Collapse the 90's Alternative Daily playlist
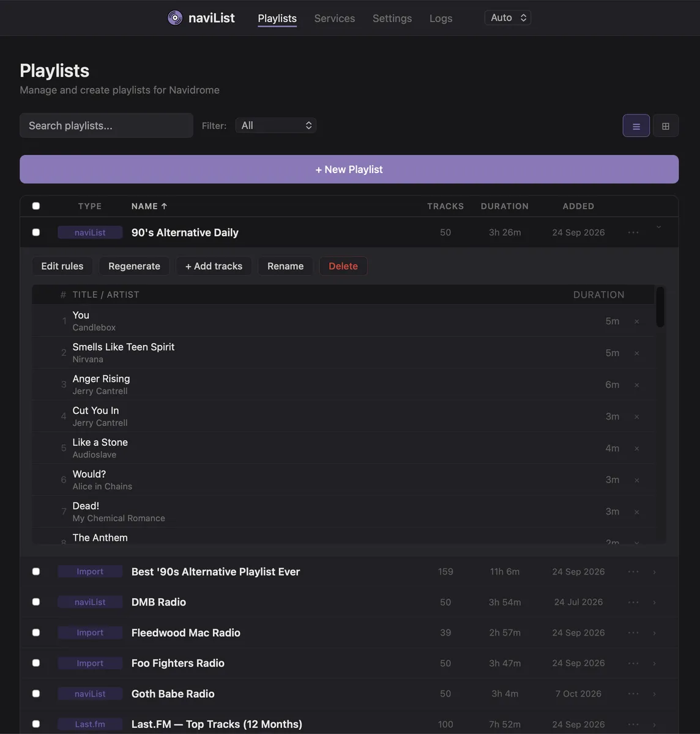Screen dimensions: 700x734 click(659, 228)
